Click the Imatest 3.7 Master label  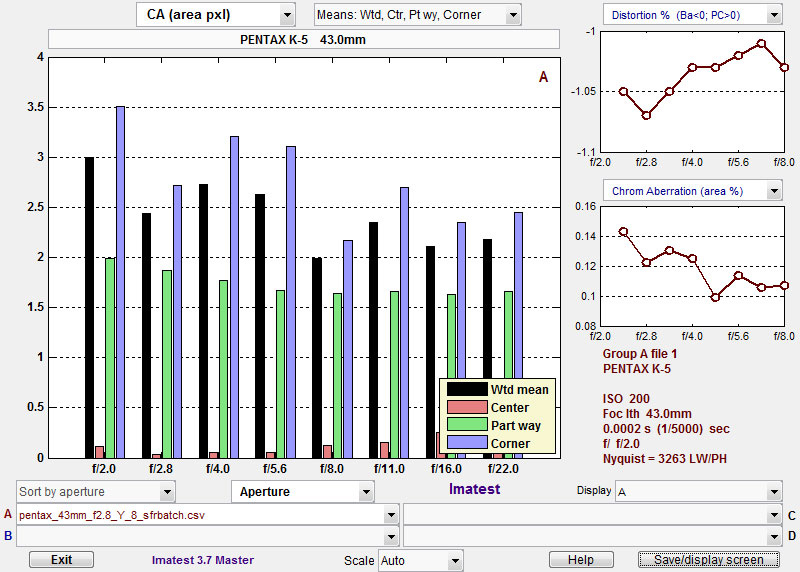[203, 560]
